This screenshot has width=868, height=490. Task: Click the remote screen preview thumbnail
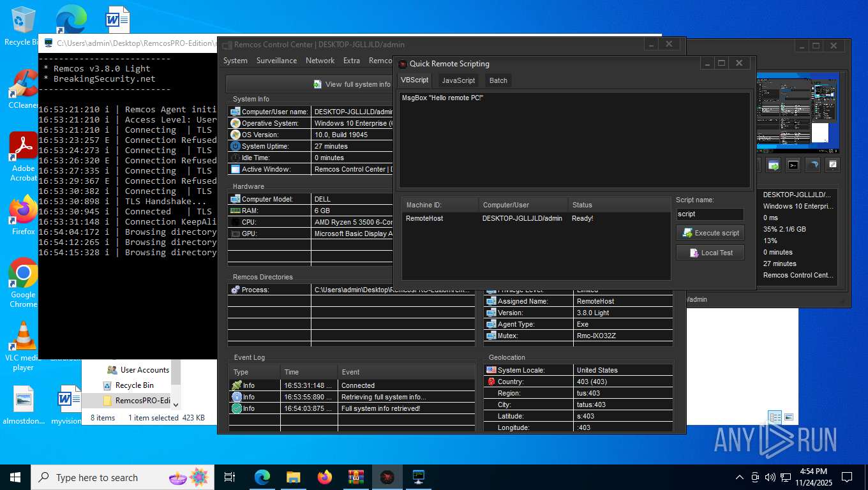coord(798,113)
